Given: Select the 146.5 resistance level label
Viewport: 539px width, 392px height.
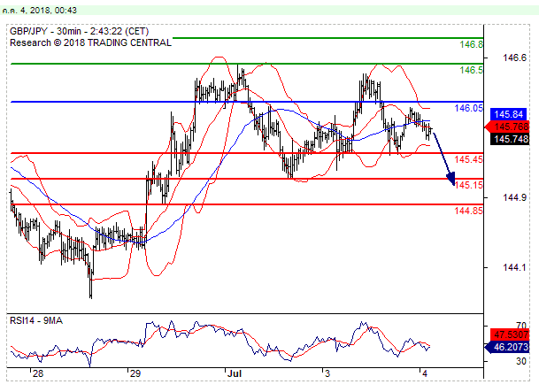Looking at the screenshot, I should (471, 70).
